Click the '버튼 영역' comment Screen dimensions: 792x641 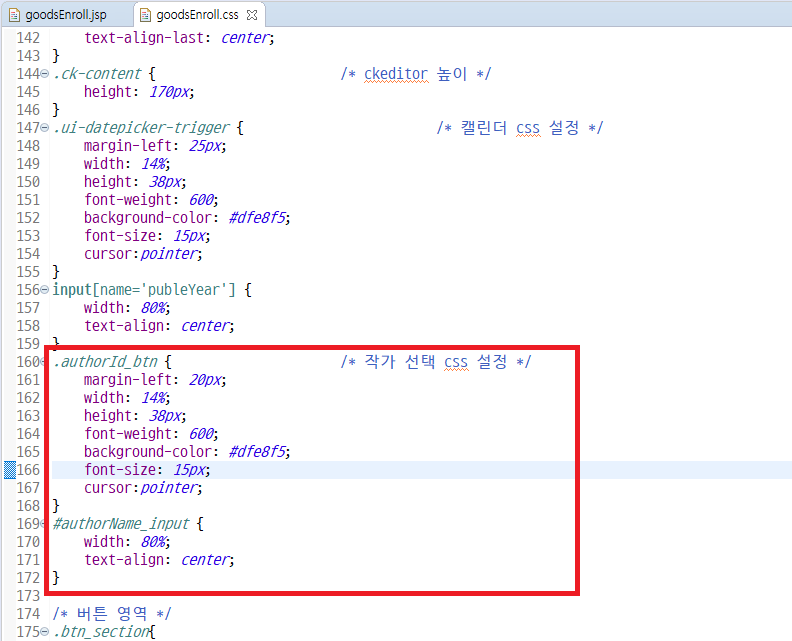tap(112, 614)
